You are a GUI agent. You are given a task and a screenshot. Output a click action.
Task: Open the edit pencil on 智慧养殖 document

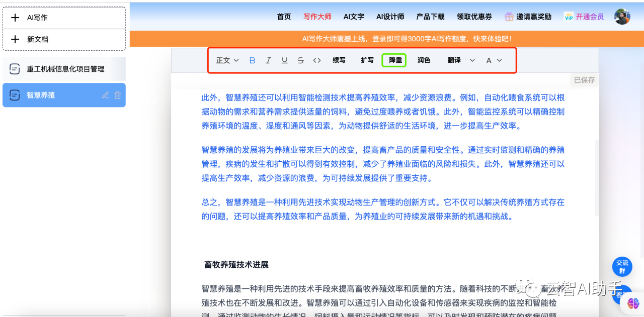pos(105,95)
